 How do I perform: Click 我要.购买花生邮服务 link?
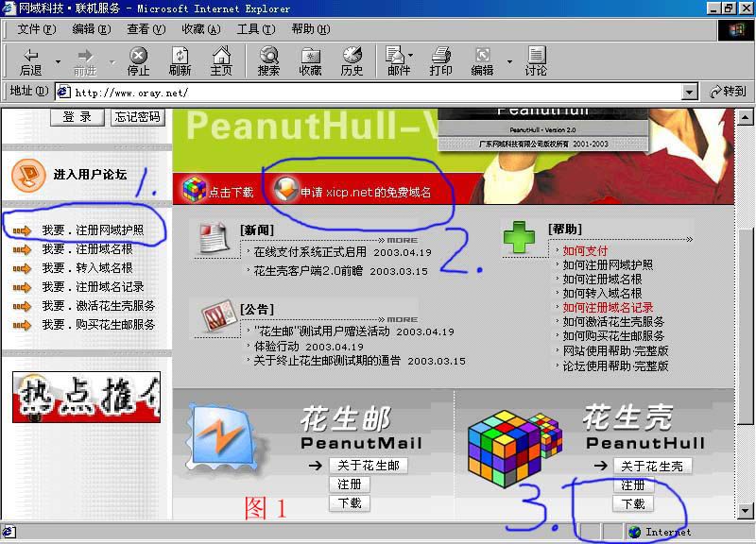(98, 324)
